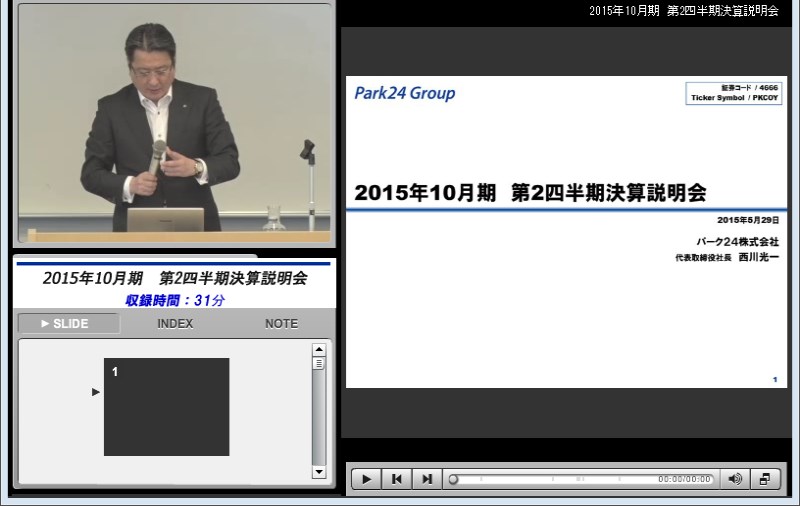Click the slide list scroll-up arrow
Image resolution: width=800 pixels, height=506 pixels.
[319, 349]
